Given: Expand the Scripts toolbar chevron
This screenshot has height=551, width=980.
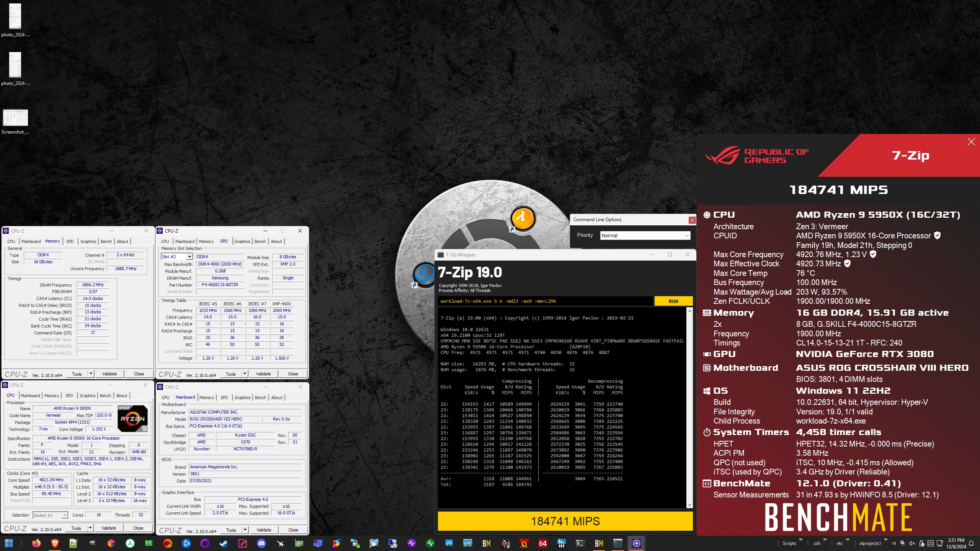Looking at the screenshot, I should [800, 540].
